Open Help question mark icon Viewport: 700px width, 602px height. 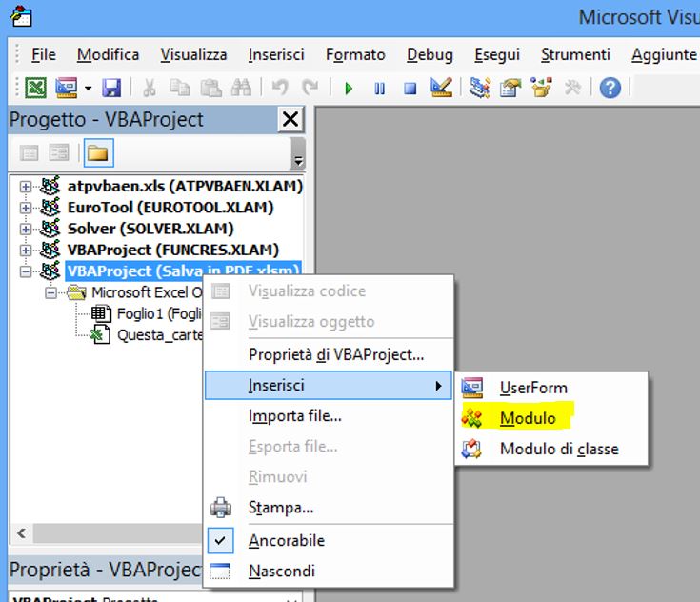tap(610, 87)
